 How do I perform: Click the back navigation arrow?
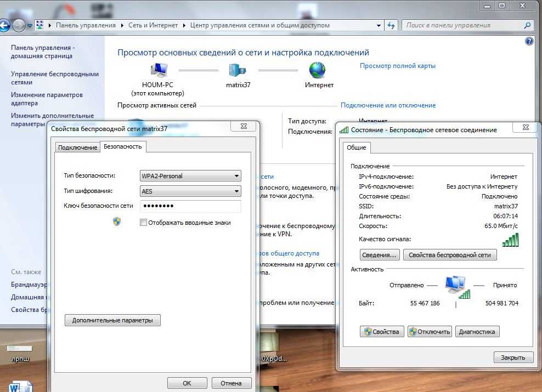point(4,25)
